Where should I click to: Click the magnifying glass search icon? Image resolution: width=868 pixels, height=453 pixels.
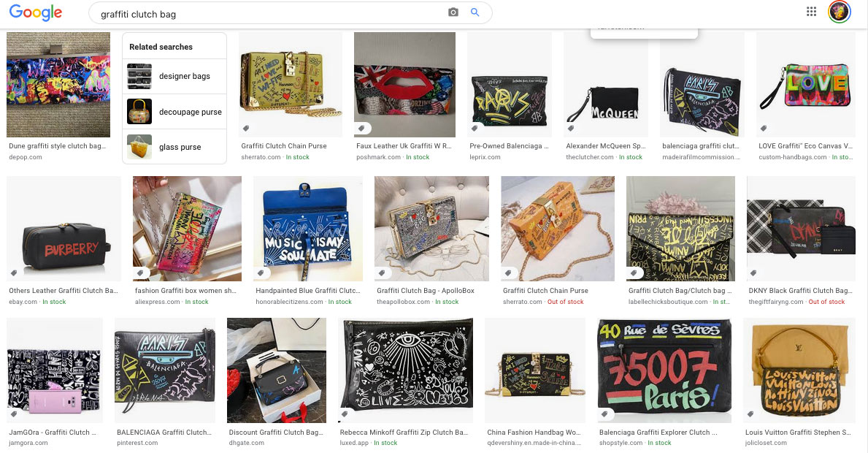tap(475, 12)
